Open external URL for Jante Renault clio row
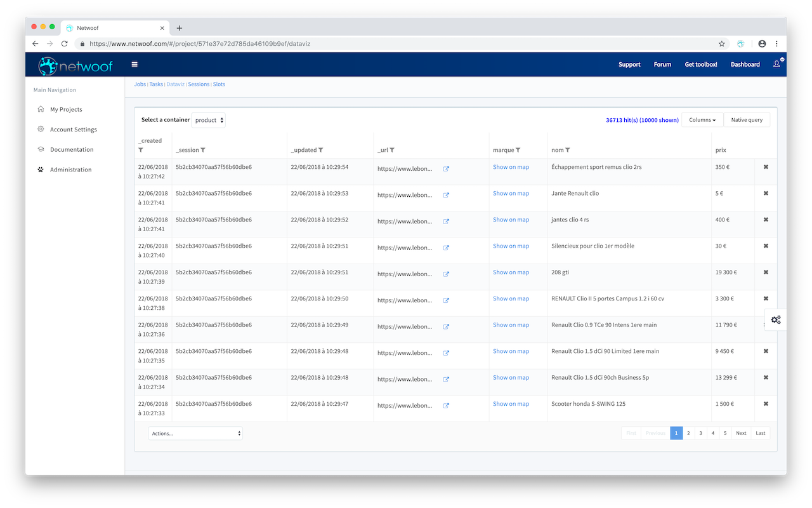Image resolution: width=812 pixels, height=508 pixels. click(446, 196)
